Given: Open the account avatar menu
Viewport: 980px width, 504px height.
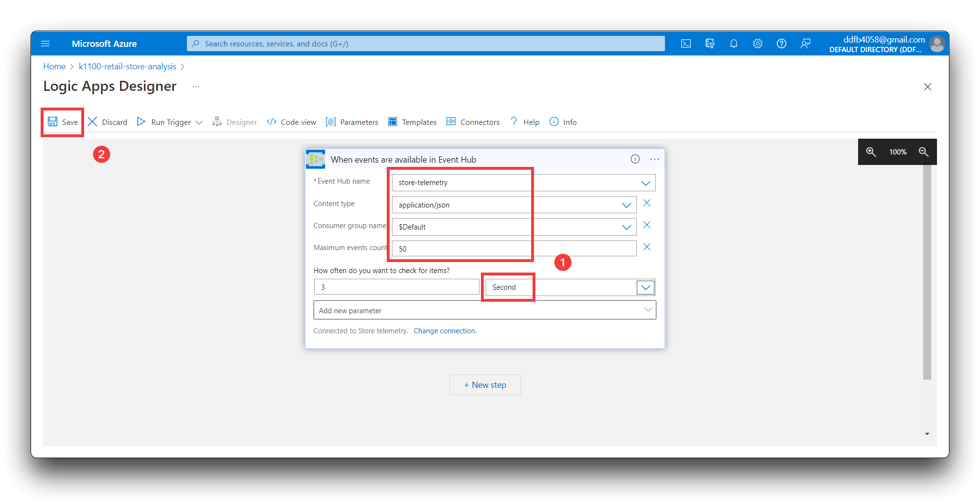Looking at the screenshot, I should [937, 44].
